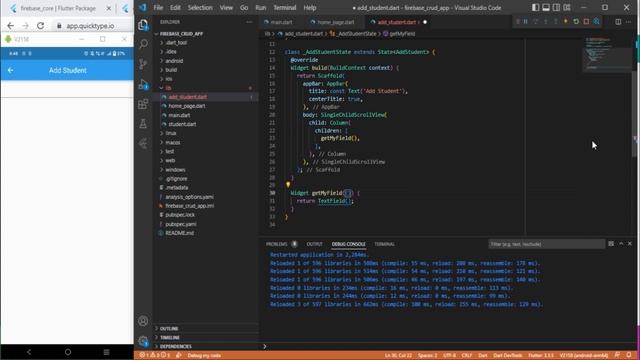Split the editor right
The height and width of the screenshot is (360, 640).
[618, 22]
